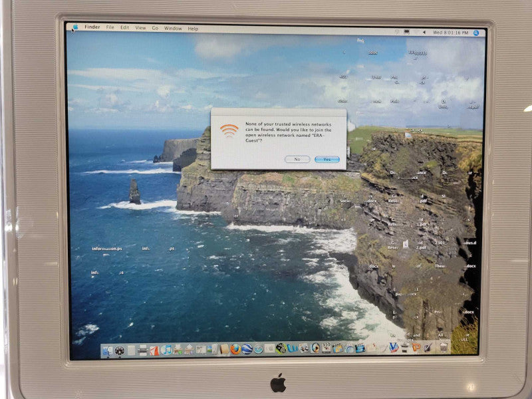Screen dimensions: 532x399
Task: Launch the clapperboard movie app in Dock
Action: pos(327,348)
